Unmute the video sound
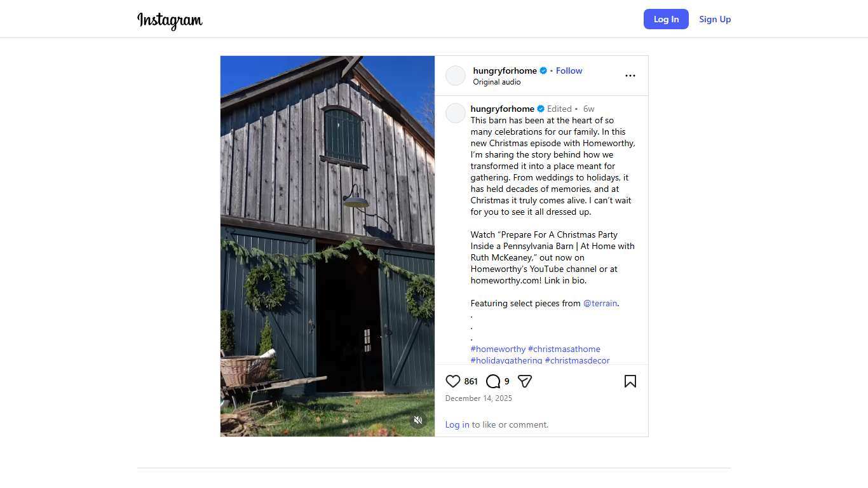 [x=418, y=420]
